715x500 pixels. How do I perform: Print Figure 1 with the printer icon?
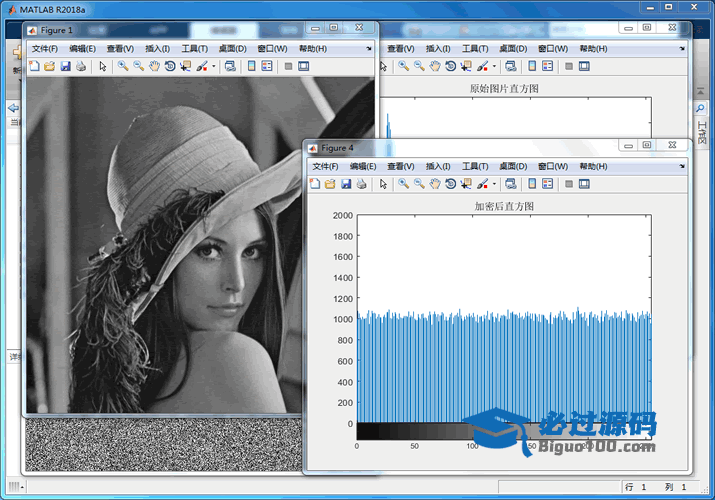(x=81, y=66)
